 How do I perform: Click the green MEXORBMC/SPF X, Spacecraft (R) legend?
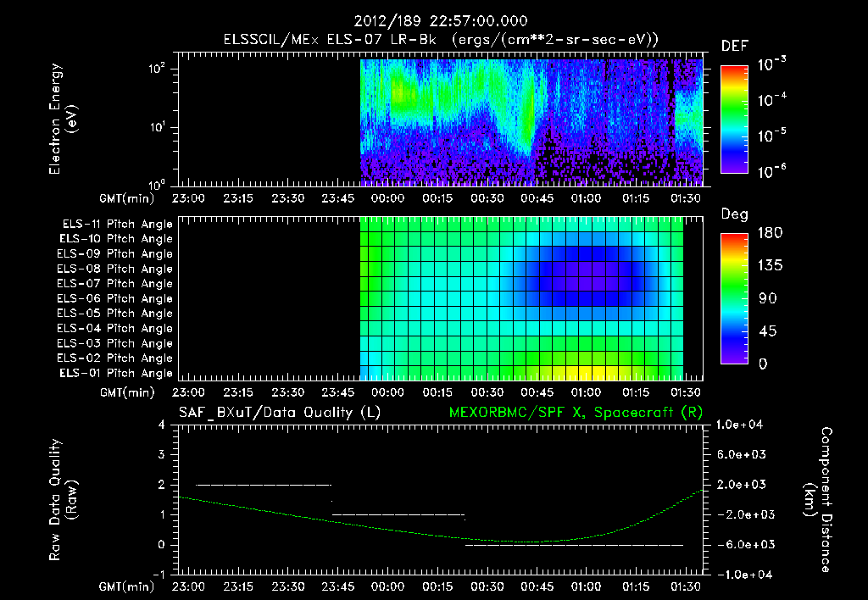(x=576, y=413)
